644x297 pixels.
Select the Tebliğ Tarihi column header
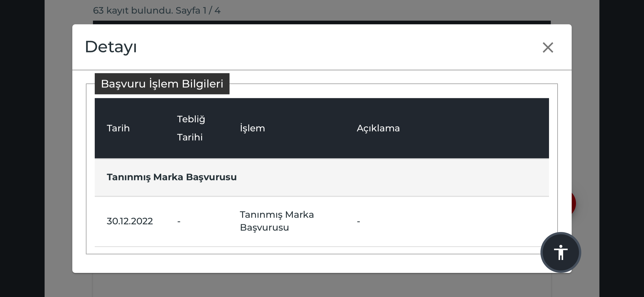point(191,128)
